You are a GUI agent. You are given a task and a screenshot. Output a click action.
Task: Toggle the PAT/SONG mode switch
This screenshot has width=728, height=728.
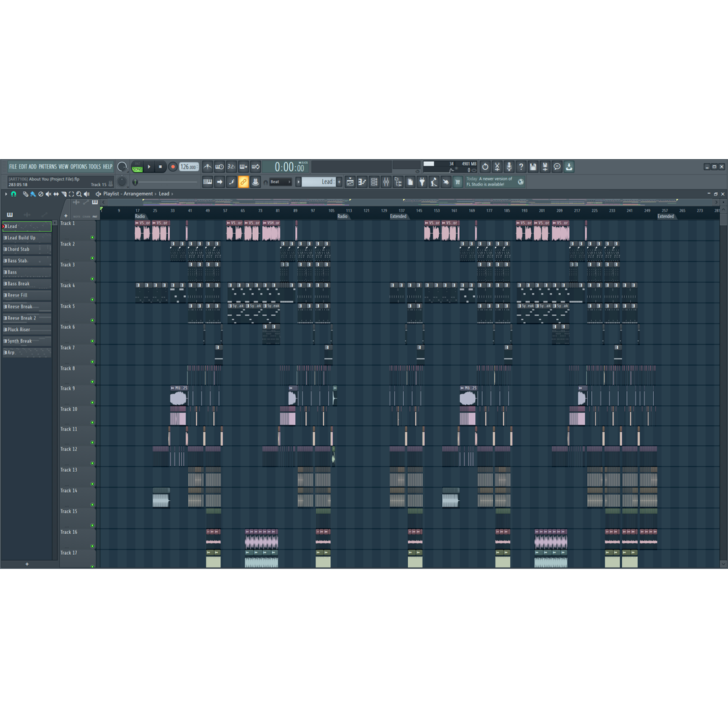pyautogui.click(x=138, y=167)
